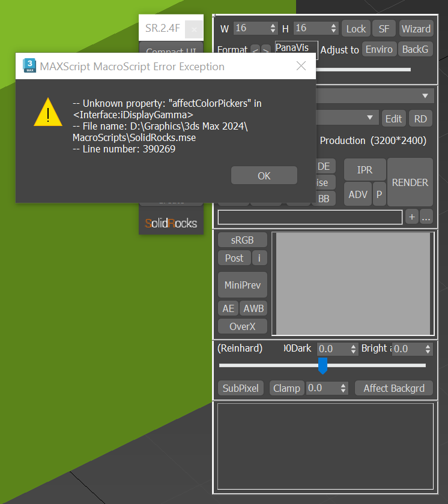Click the Clamp value spinner
The width and height of the screenshot is (448, 504).
click(327, 388)
